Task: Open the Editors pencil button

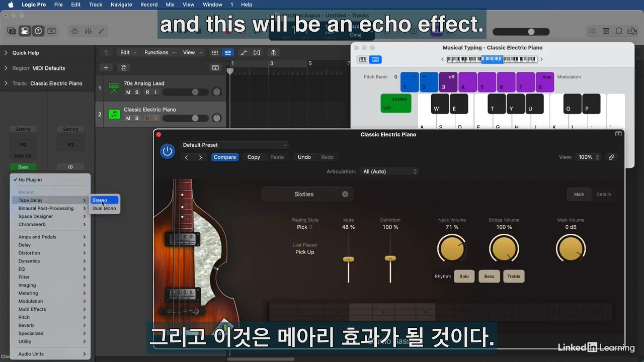Action: (101, 31)
